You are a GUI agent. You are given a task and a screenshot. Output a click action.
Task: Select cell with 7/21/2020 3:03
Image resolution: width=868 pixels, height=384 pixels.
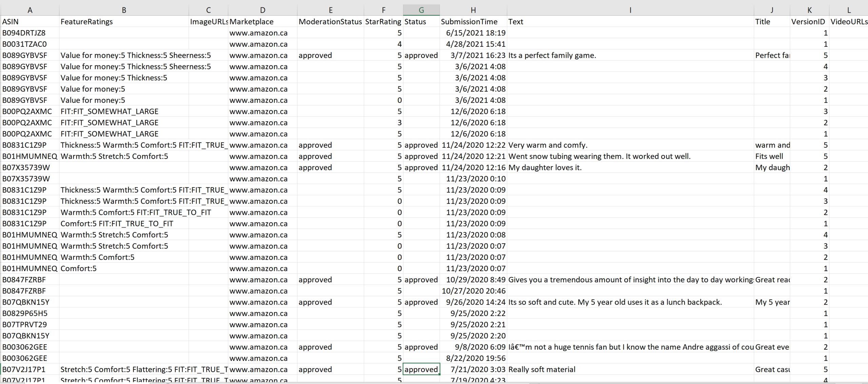pyautogui.click(x=473, y=369)
